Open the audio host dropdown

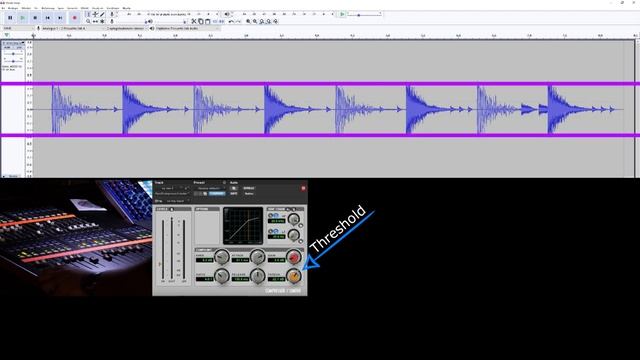(x=18, y=28)
